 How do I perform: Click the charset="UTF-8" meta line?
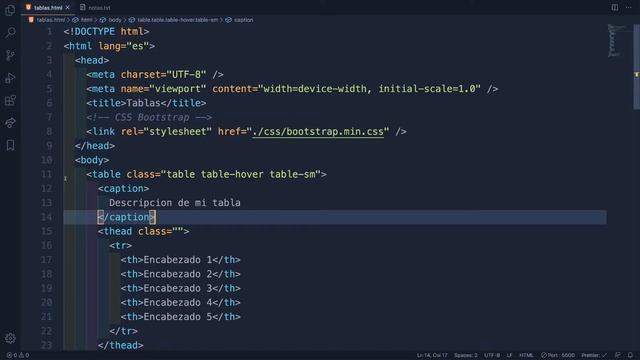155,75
